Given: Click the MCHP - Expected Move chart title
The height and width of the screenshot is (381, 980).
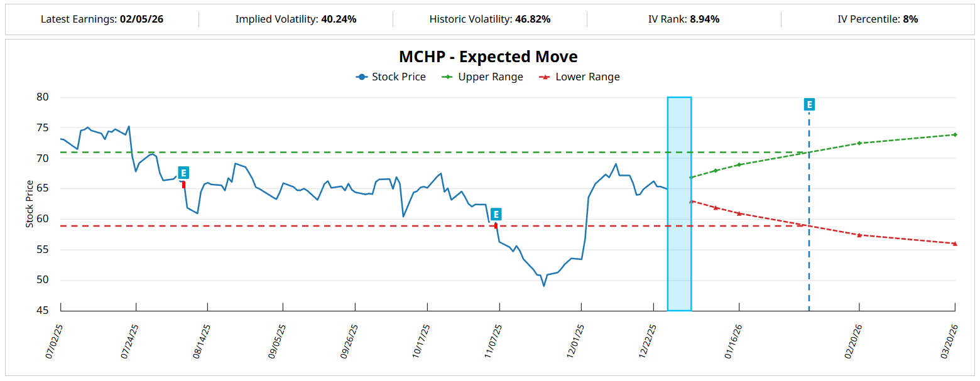Looking at the screenshot, I should 488,56.
